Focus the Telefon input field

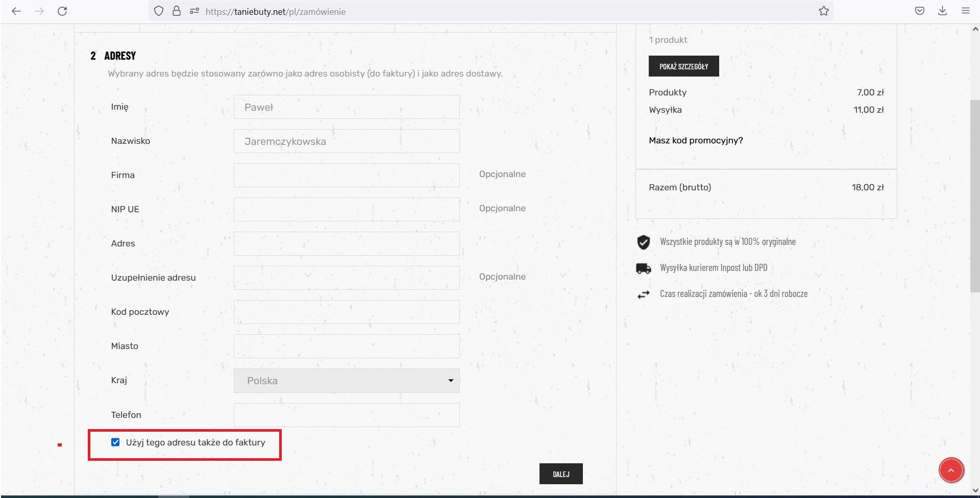point(347,415)
